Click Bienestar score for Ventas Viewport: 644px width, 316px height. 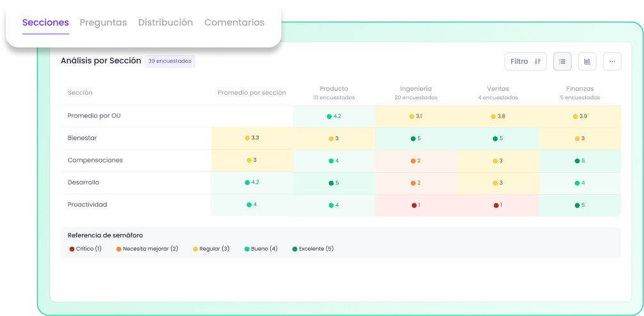pyautogui.click(x=498, y=138)
